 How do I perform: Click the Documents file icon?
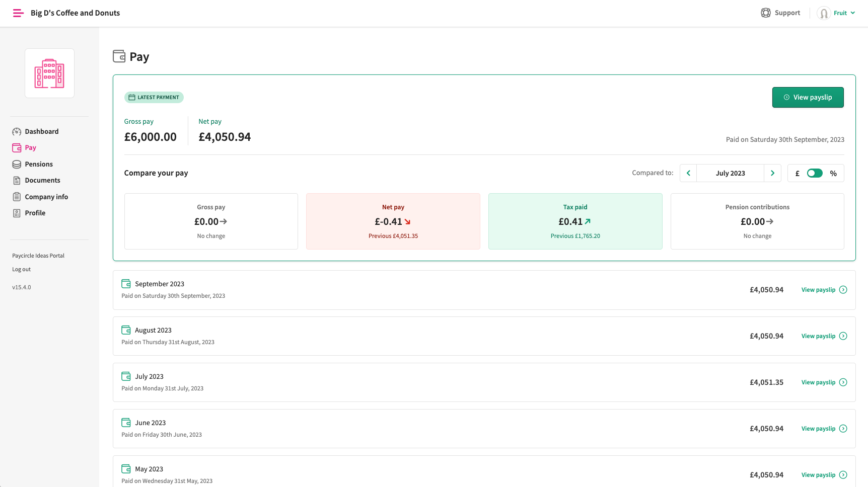pyautogui.click(x=17, y=181)
